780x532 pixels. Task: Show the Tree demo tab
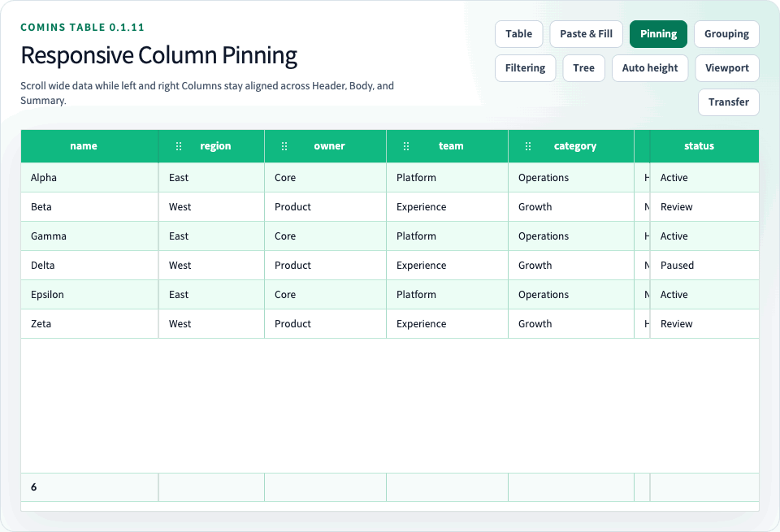click(583, 68)
